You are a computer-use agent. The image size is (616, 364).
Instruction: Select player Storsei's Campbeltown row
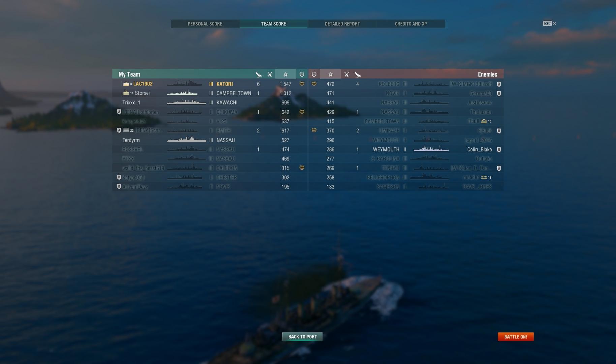[x=210, y=93]
